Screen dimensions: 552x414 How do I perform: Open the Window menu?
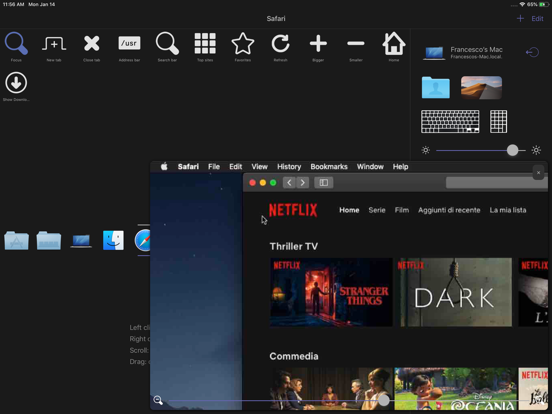pos(370,167)
